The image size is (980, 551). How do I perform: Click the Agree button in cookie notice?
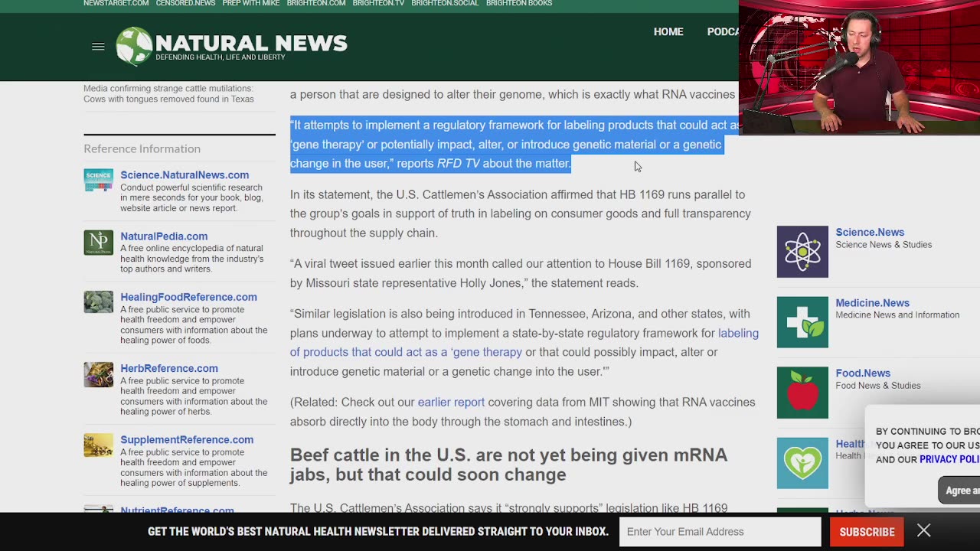click(959, 491)
